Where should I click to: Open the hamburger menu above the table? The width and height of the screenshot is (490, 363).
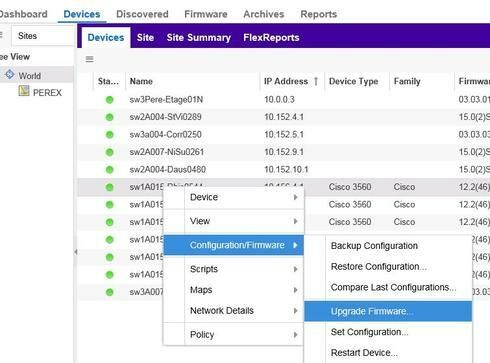pos(89,59)
